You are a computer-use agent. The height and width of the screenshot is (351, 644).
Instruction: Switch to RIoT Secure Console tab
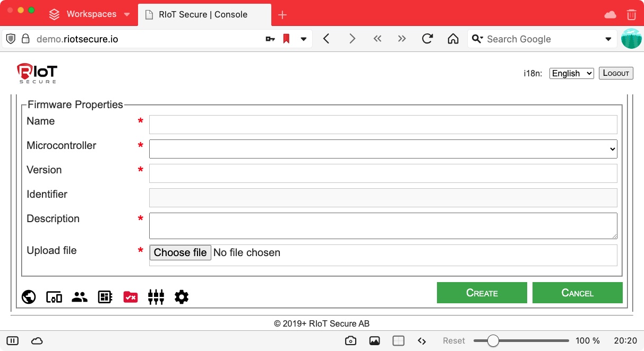click(x=203, y=14)
